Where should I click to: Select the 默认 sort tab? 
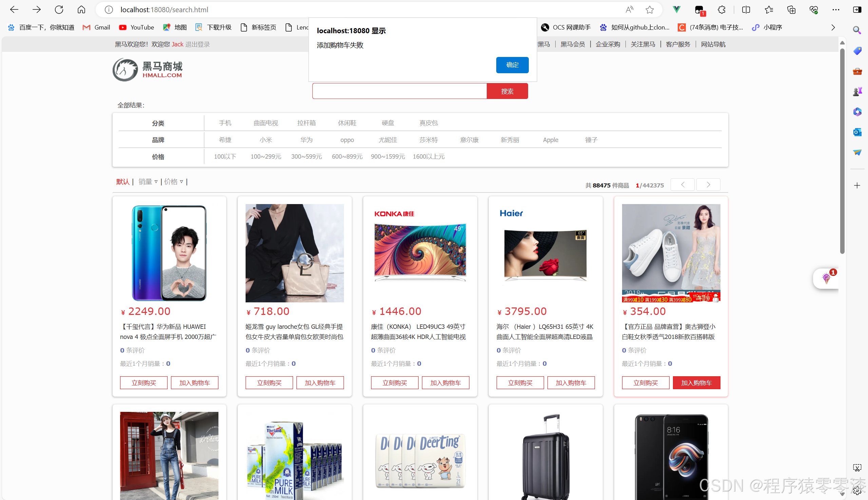click(123, 182)
